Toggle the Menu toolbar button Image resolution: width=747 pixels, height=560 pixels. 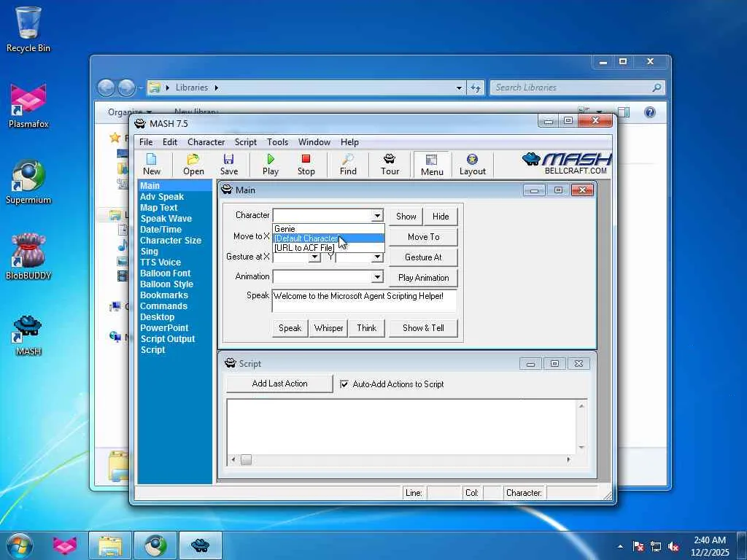point(432,165)
